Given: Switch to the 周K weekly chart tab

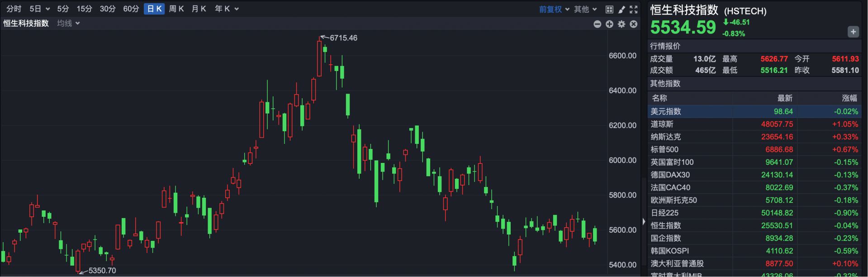Looking at the screenshot, I should 176,9.
